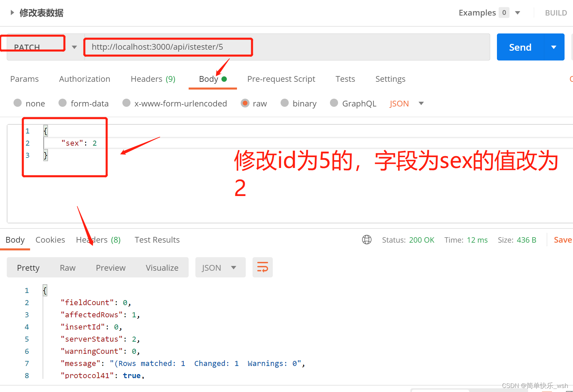Switch response view to Preview

tap(111, 268)
